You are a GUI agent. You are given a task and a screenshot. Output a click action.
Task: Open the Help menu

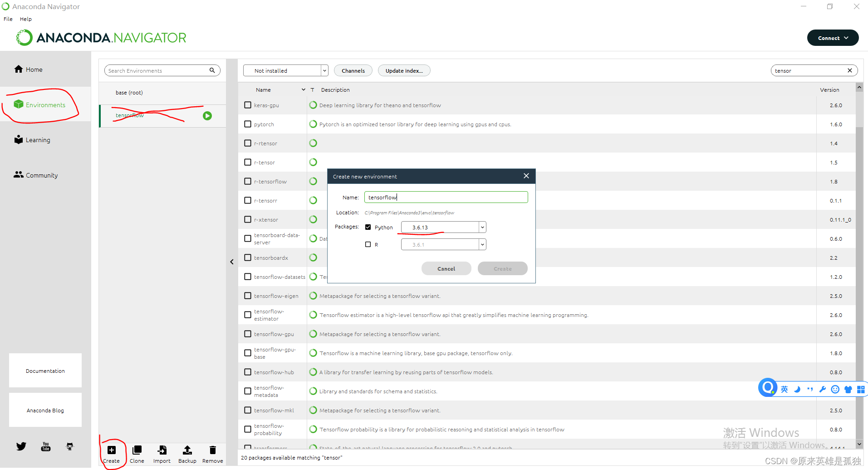click(x=26, y=19)
